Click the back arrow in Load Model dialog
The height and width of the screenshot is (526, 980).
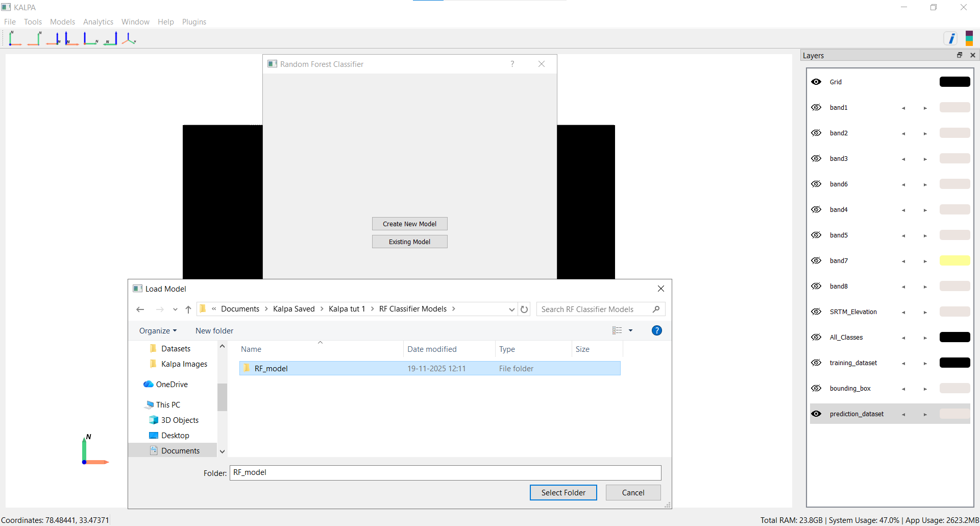[140, 309]
